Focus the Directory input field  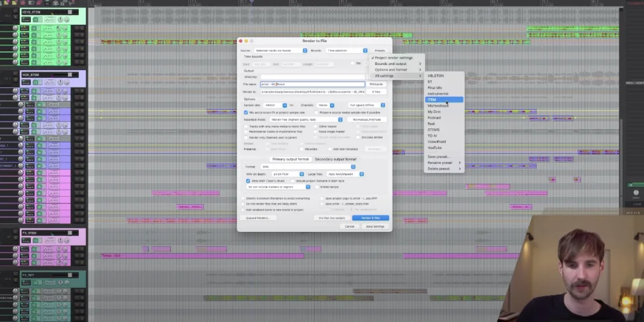point(313,77)
